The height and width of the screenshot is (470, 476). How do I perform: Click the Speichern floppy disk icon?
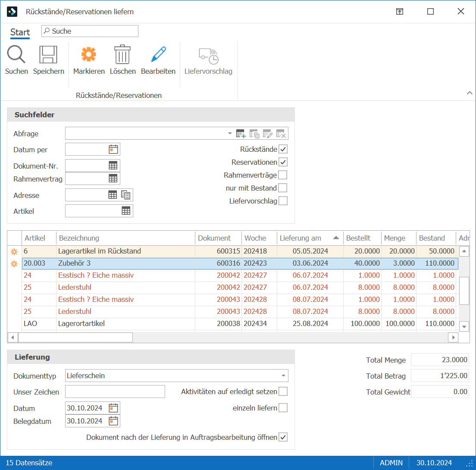point(48,54)
